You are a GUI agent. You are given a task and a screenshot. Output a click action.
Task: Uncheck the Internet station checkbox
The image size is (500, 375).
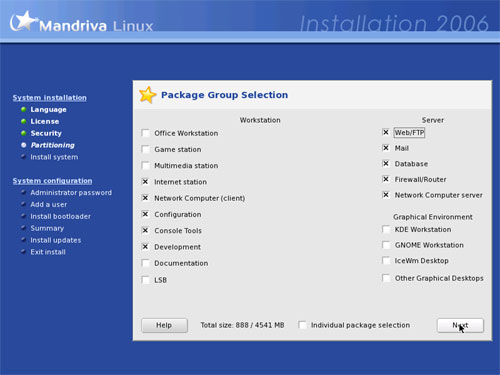point(145,182)
